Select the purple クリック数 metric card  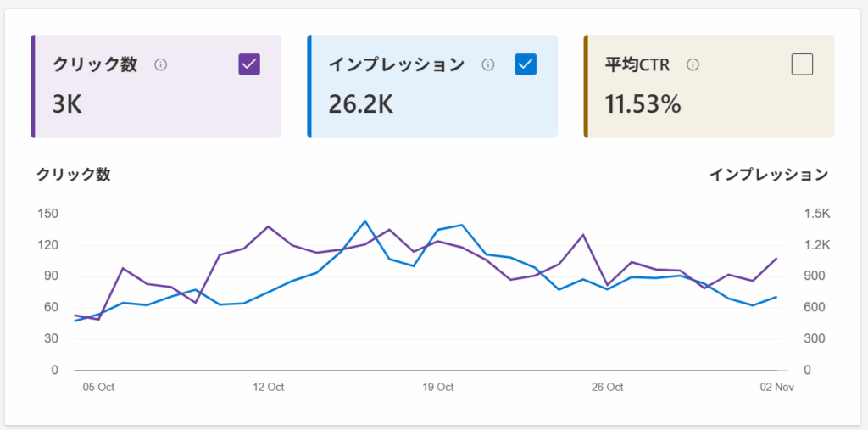coord(157,110)
